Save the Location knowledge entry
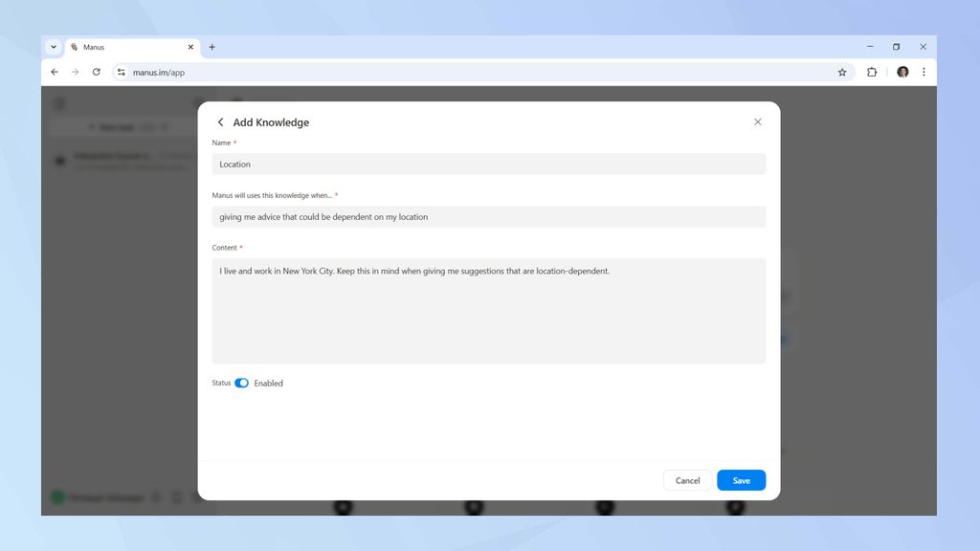This screenshot has height=551, width=980. click(741, 480)
